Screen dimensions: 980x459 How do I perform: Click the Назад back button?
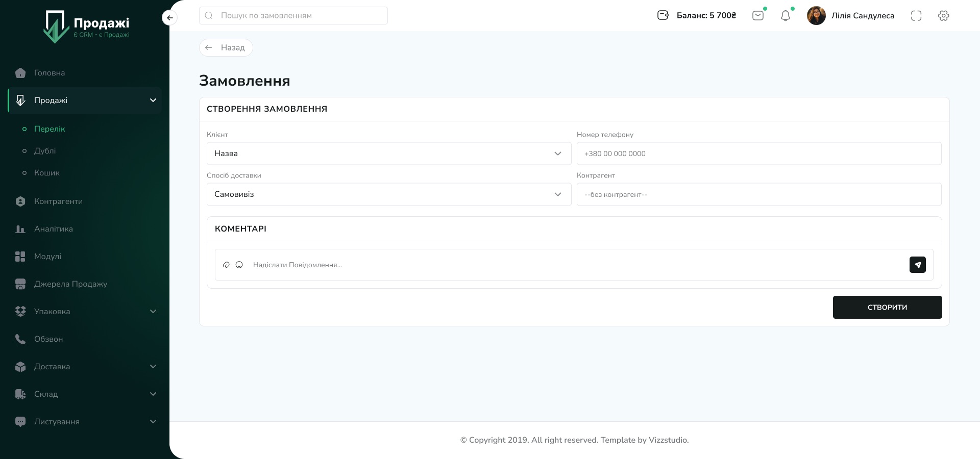point(226,47)
